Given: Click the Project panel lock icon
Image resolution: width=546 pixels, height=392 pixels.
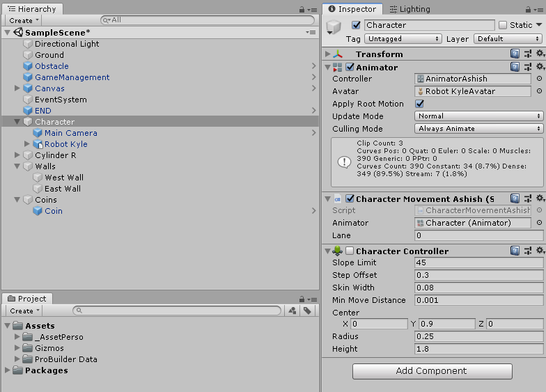Looking at the screenshot, I should click(302, 299).
